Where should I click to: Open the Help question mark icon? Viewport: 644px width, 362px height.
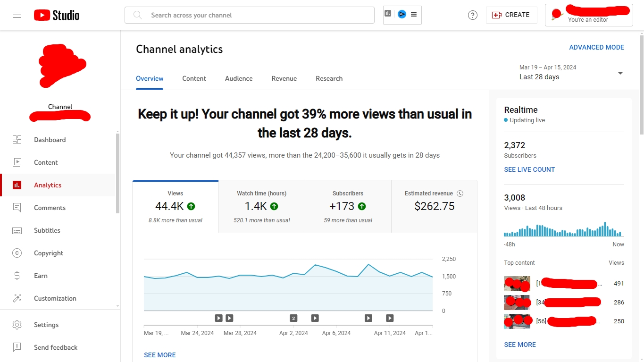[x=472, y=15]
